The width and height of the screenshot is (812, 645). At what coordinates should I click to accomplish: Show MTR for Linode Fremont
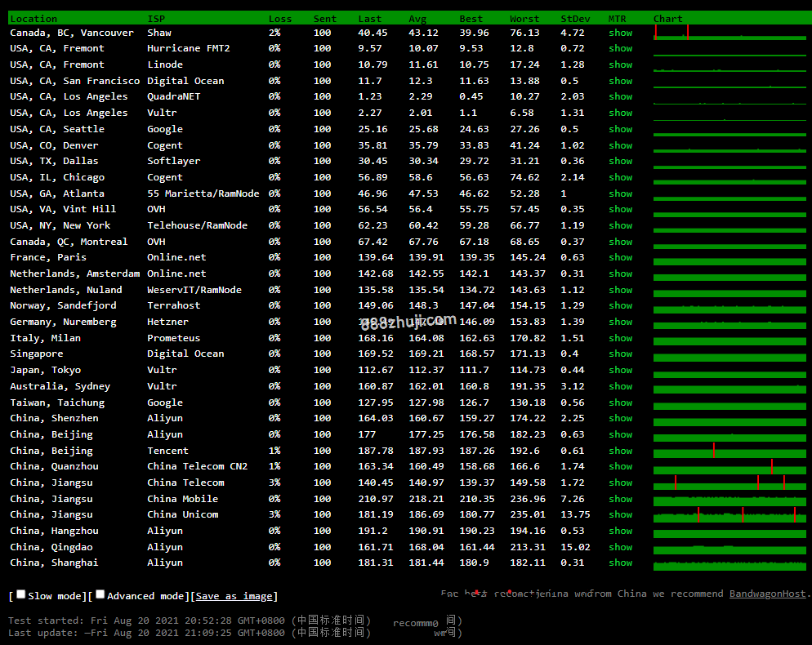tap(620, 64)
